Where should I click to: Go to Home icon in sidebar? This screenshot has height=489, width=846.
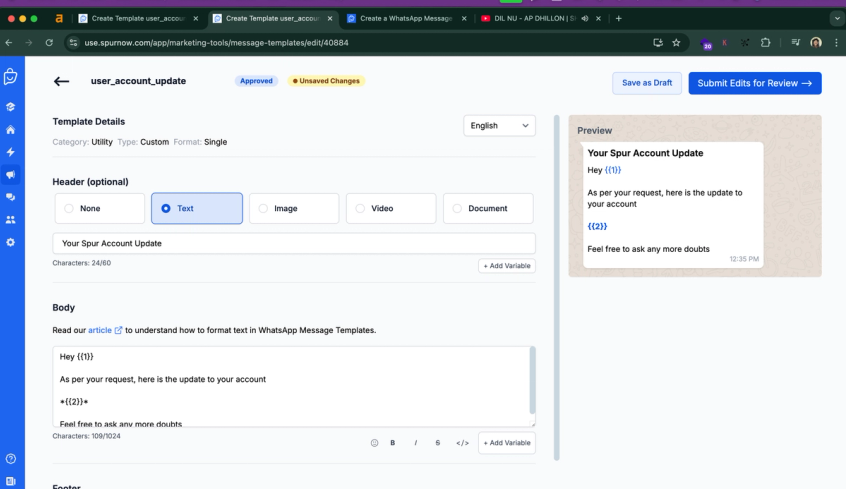point(11,130)
